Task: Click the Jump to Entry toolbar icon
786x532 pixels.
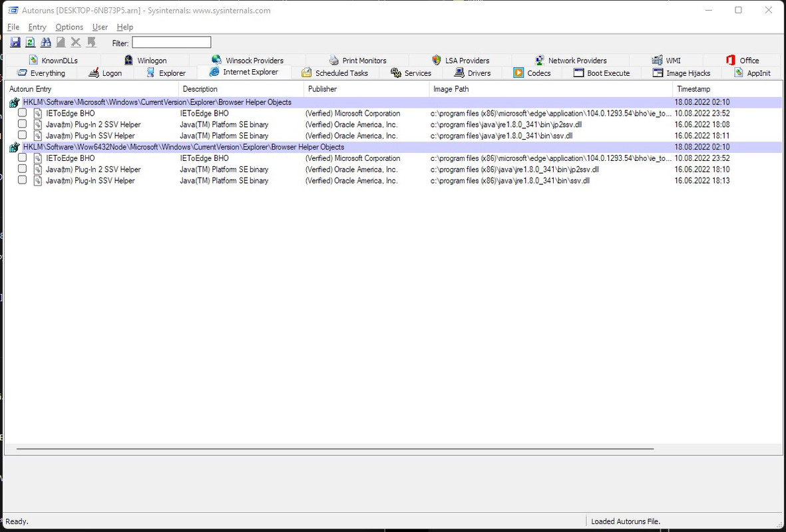Action: click(91, 43)
